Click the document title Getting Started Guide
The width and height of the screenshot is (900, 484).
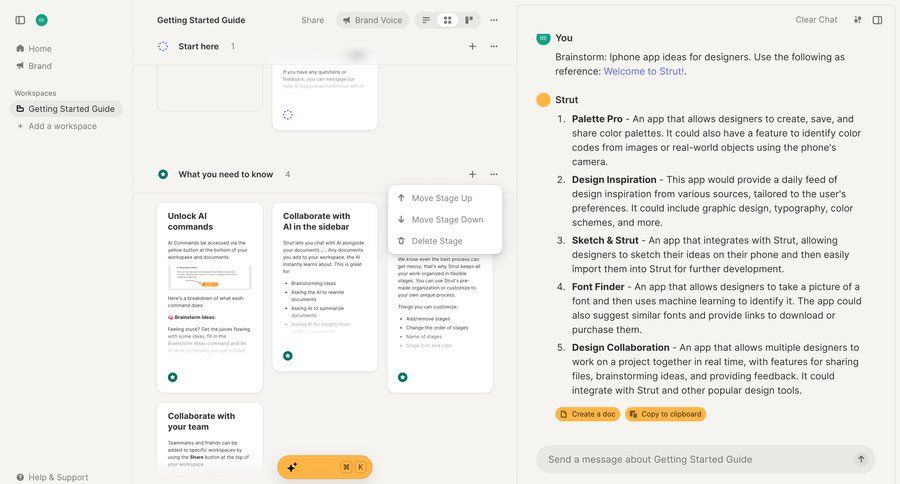201,20
